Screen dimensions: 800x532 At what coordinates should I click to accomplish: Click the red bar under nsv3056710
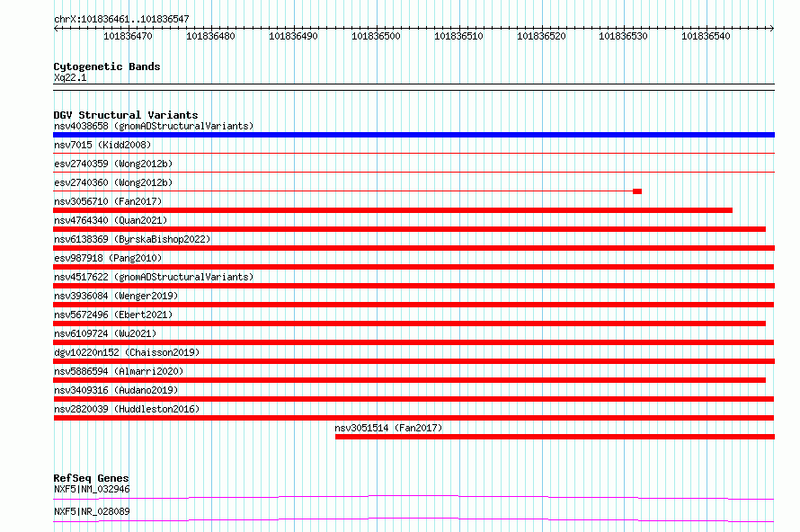tap(393, 210)
